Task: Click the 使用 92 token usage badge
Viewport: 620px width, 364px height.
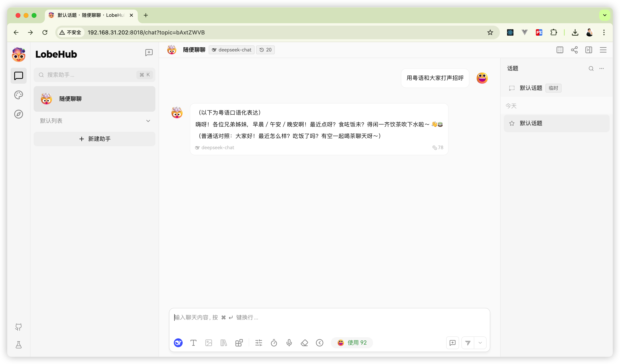Action: (352, 343)
